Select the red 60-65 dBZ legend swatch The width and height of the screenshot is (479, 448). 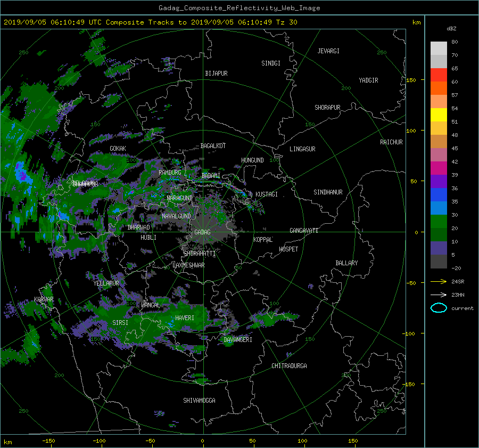click(439, 75)
